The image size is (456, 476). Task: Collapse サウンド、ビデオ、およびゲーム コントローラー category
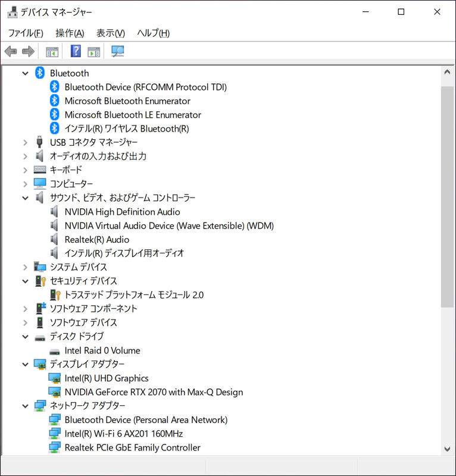pyautogui.click(x=26, y=198)
